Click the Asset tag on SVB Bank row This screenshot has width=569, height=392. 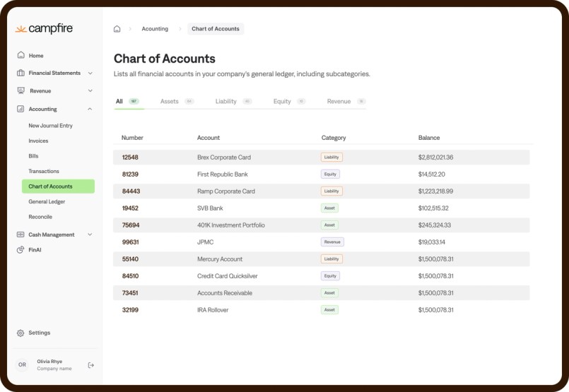(x=329, y=208)
